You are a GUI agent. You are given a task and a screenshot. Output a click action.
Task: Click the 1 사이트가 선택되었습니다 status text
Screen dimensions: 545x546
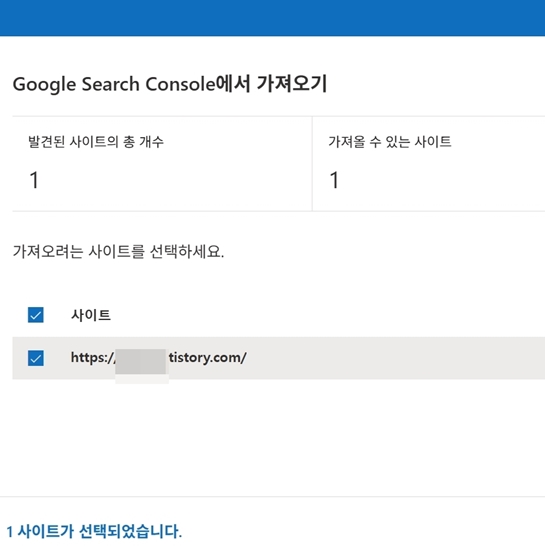point(94,531)
